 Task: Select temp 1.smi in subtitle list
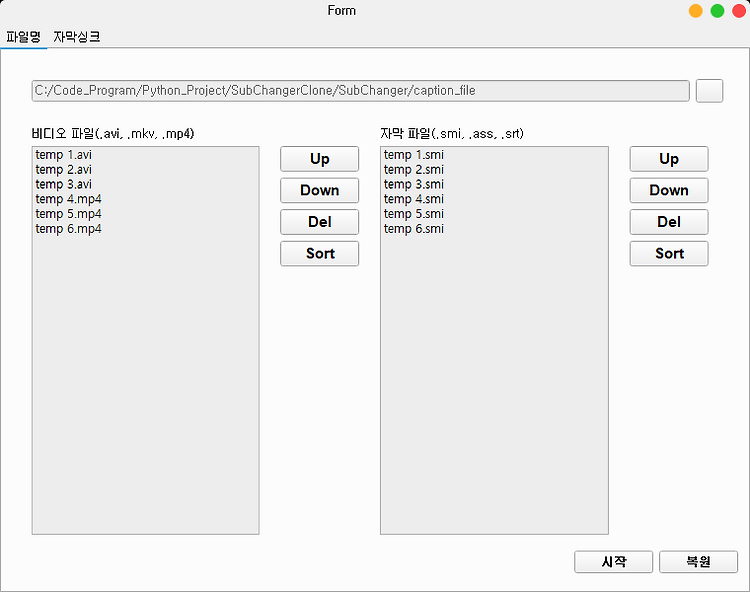pos(494,155)
